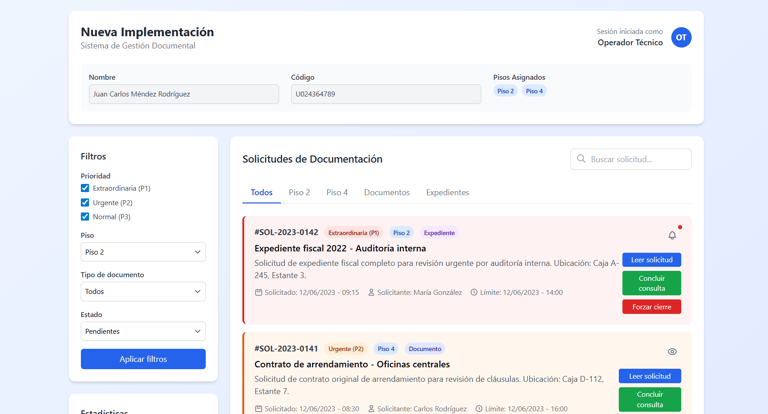The height and width of the screenshot is (414, 768).
Task: Select the Expedientes tab
Action: click(448, 193)
